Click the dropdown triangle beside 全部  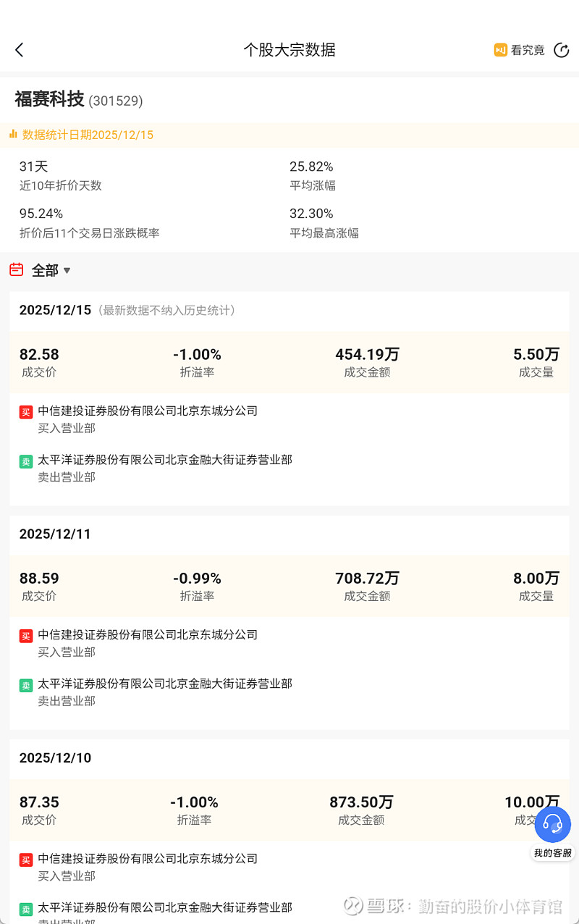coord(67,271)
